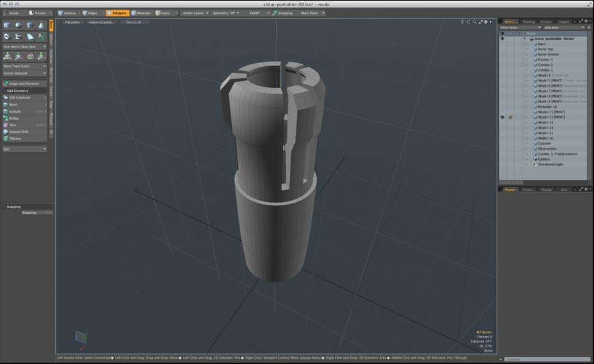
Task: Activate the Bridge tool
Action: [x=25, y=118]
